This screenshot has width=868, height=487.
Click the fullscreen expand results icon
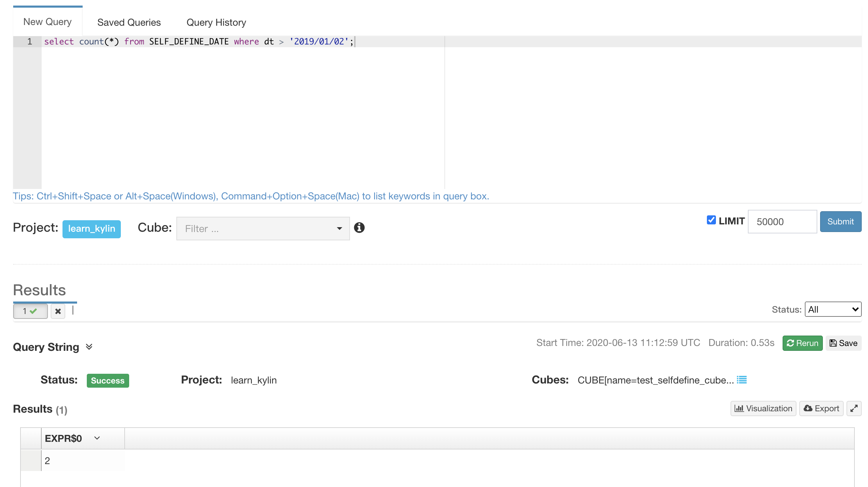[854, 408]
